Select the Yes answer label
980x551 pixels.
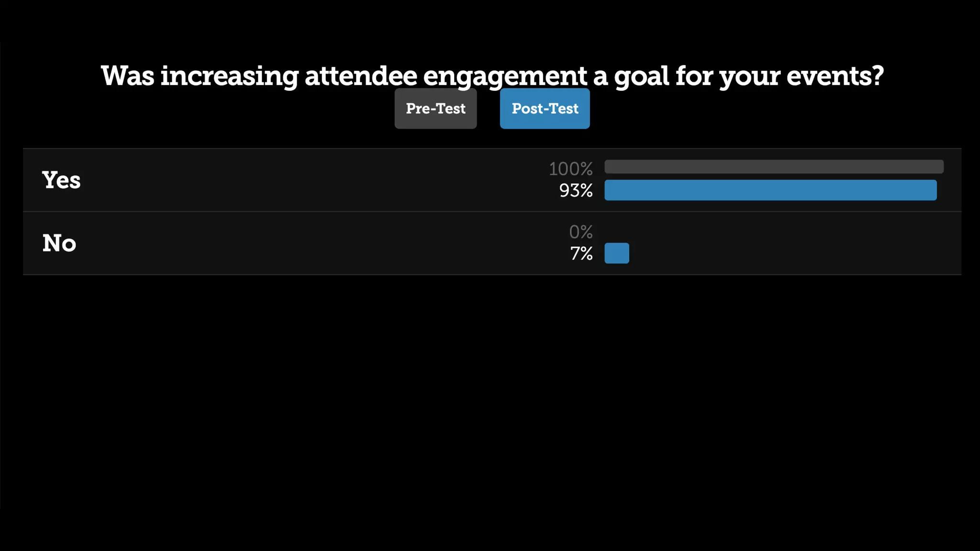[61, 180]
